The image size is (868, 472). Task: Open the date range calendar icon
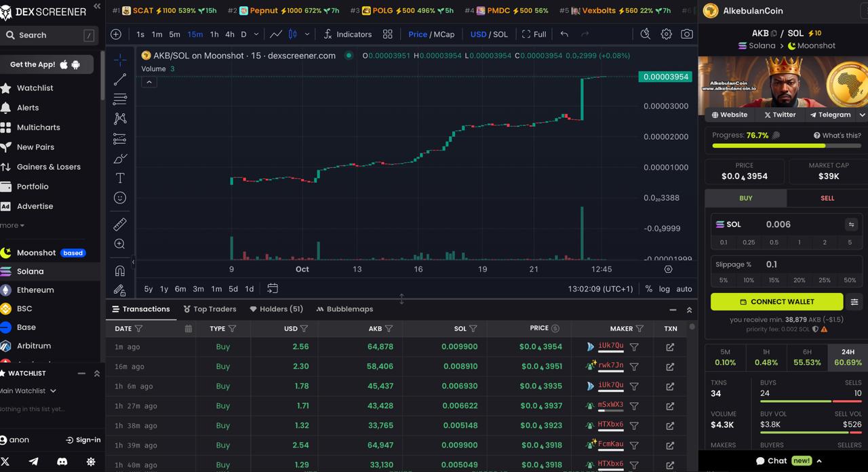273,288
